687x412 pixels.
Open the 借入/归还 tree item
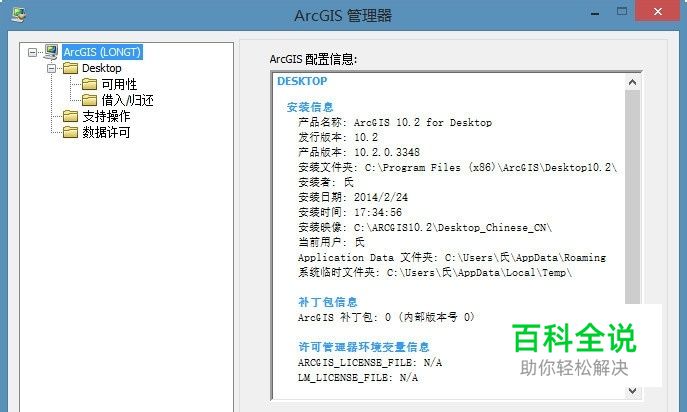127,100
